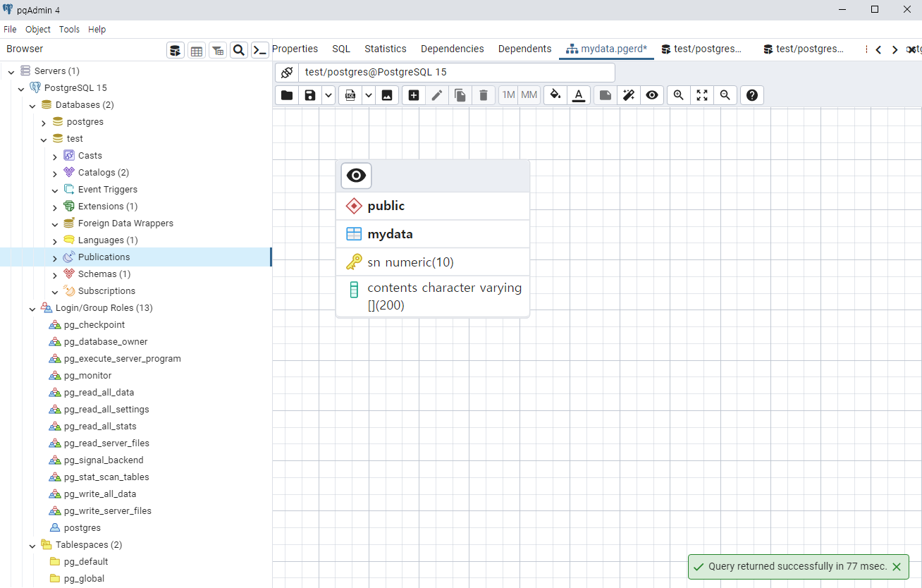The width and height of the screenshot is (922, 588).
Task: Open the text color picker
Action: pyautogui.click(x=579, y=95)
